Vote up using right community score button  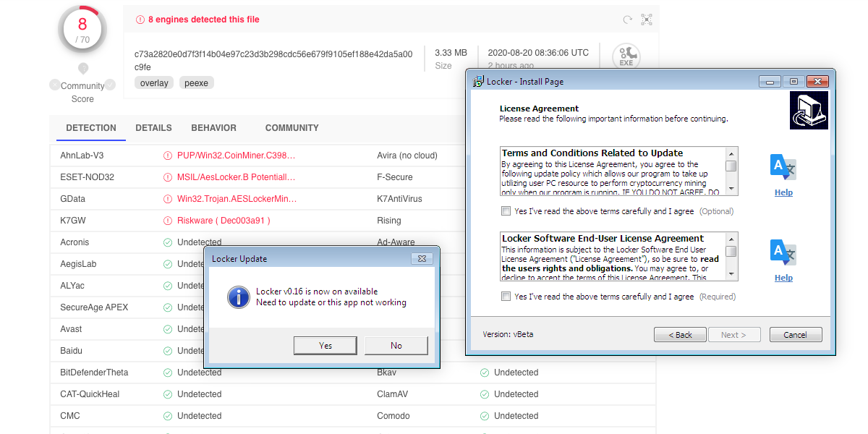click(110, 85)
